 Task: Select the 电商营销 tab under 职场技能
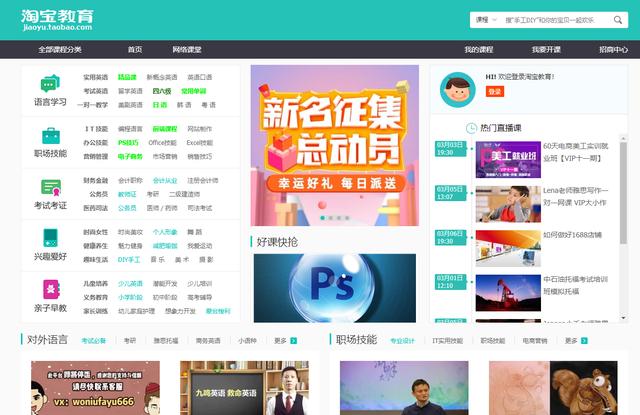(535, 341)
